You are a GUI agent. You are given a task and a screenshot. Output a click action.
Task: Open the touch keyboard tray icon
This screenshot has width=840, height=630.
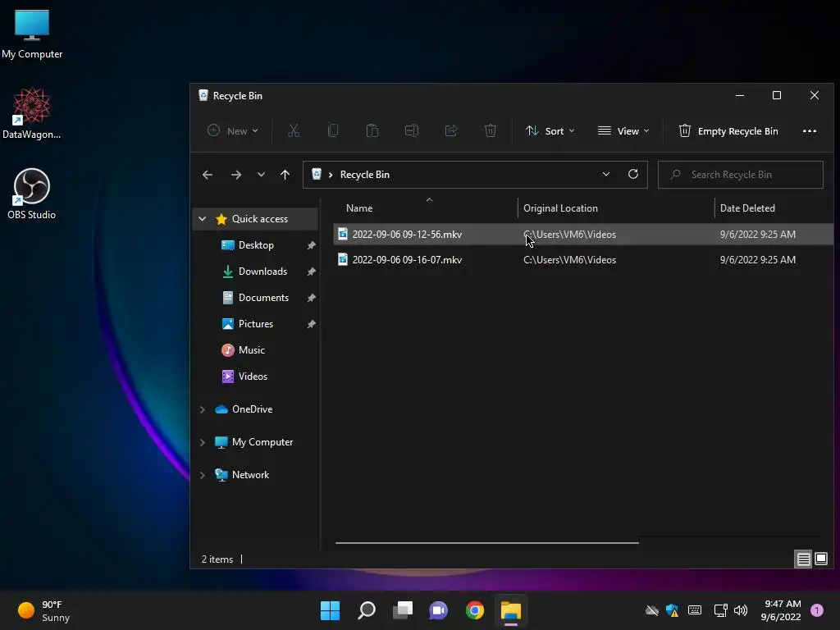point(695,610)
